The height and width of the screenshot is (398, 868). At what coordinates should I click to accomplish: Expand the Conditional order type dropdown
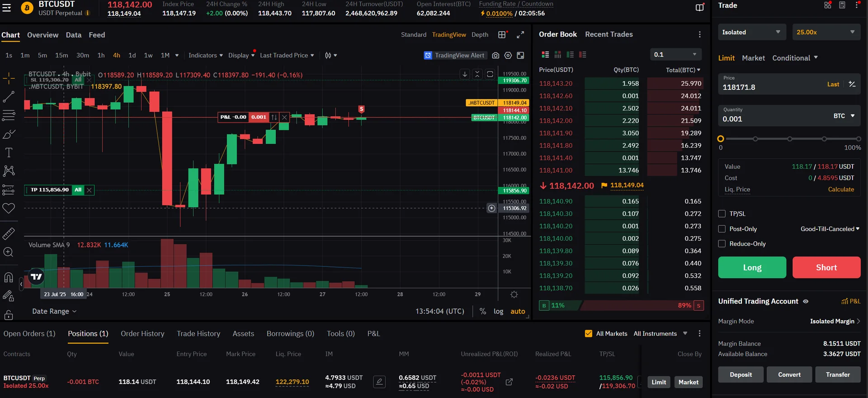[795, 58]
